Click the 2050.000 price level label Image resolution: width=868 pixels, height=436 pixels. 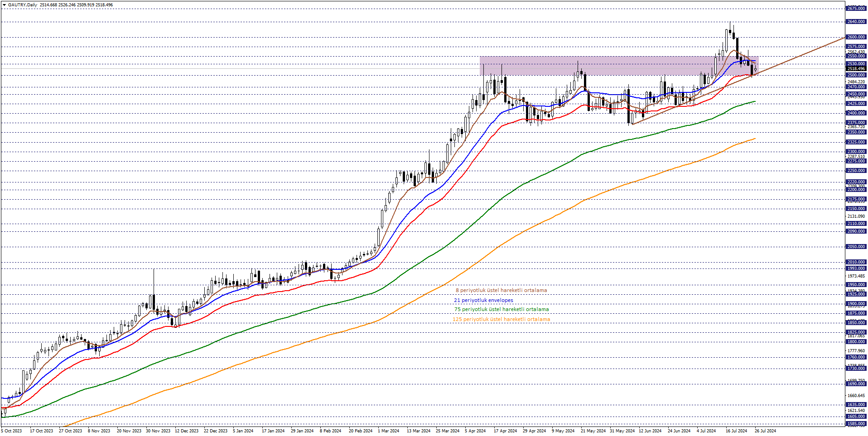[x=856, y=247]
